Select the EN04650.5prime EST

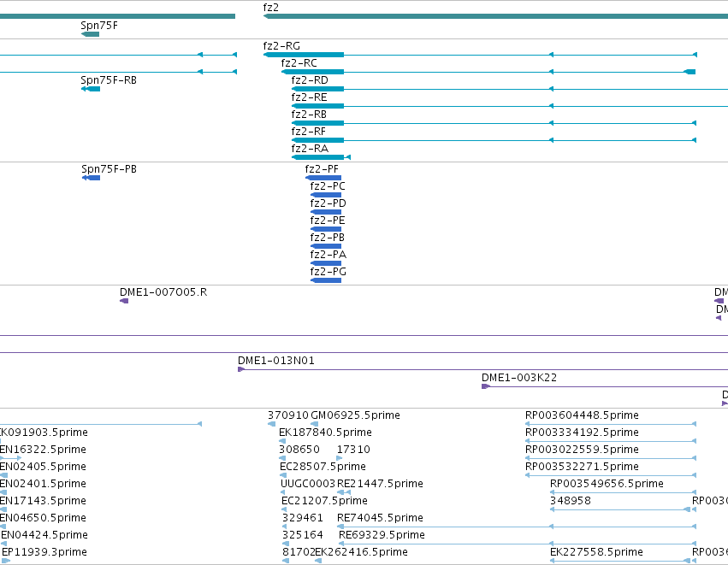point(3,527)
